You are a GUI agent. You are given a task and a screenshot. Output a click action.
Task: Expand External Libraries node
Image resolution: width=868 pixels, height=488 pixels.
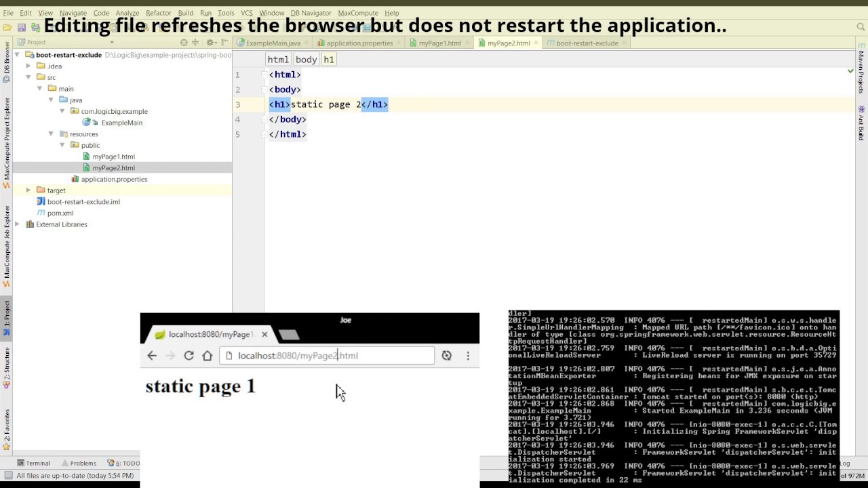[18, 224]
